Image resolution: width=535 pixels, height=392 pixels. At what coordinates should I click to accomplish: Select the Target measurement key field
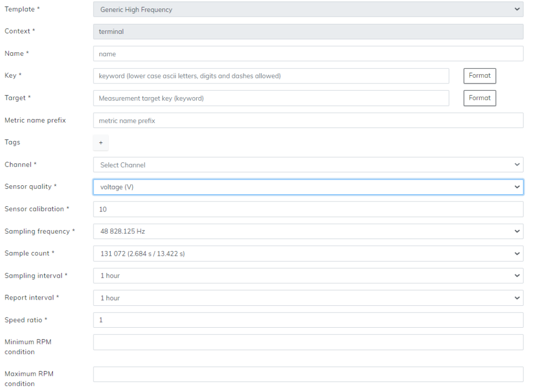pyautogui.click(x=271, y=98)
